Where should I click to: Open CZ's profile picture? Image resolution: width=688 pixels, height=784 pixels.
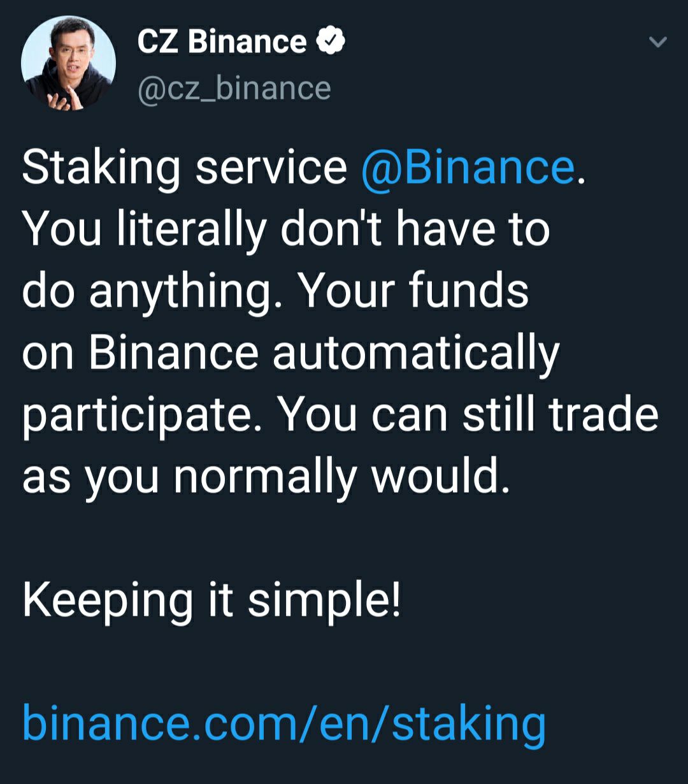point(68,64)
